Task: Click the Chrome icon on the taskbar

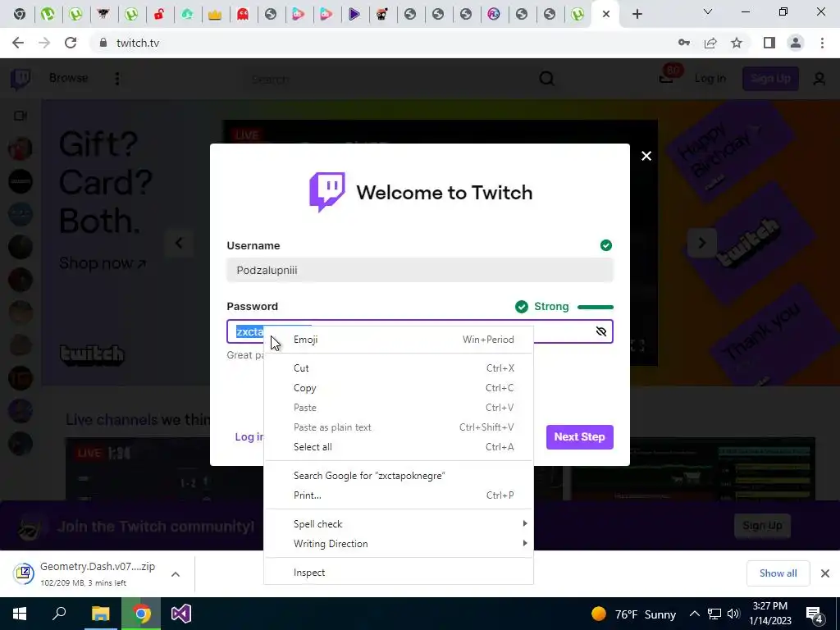Action: click(x=141, y=614)
